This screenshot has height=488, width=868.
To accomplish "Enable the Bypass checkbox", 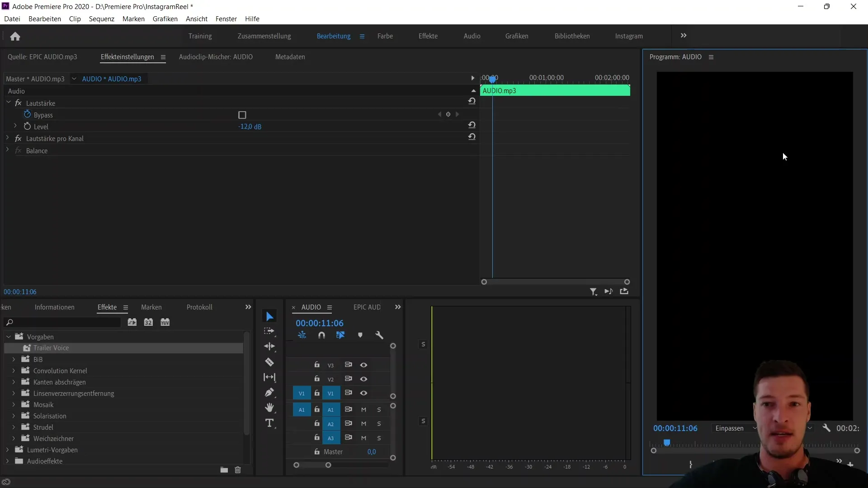I will pyautogui.click(x=242, y=115).
